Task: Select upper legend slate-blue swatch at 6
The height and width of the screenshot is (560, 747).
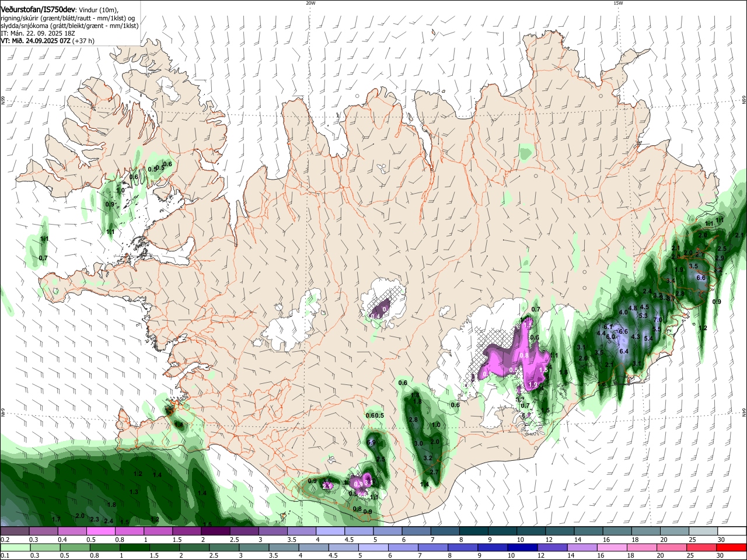Action: 417,531
